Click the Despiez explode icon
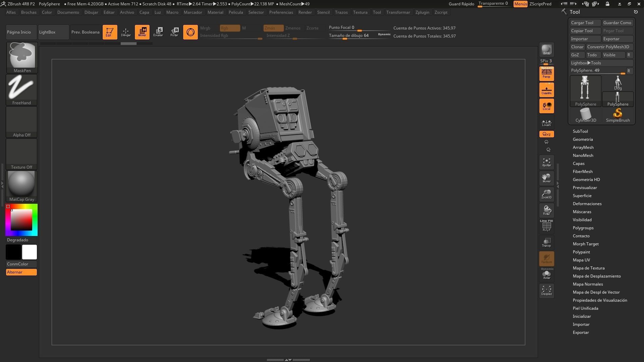Screen dimensions: 644x362 coord(546,291)
